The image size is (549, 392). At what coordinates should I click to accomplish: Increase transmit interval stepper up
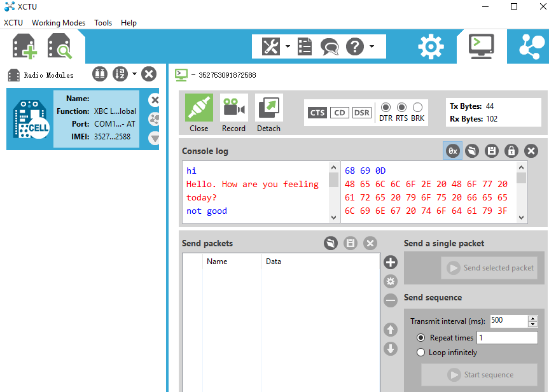coord(532,318)
